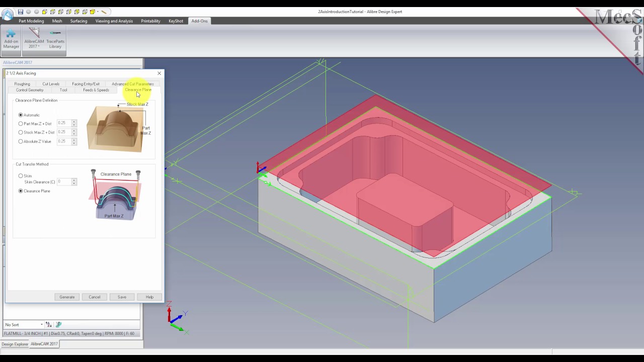This screenshot has width=644, height=362.
Task: Open the AlibreCAM 2017 ribbon menu
Action: [34, 39]
